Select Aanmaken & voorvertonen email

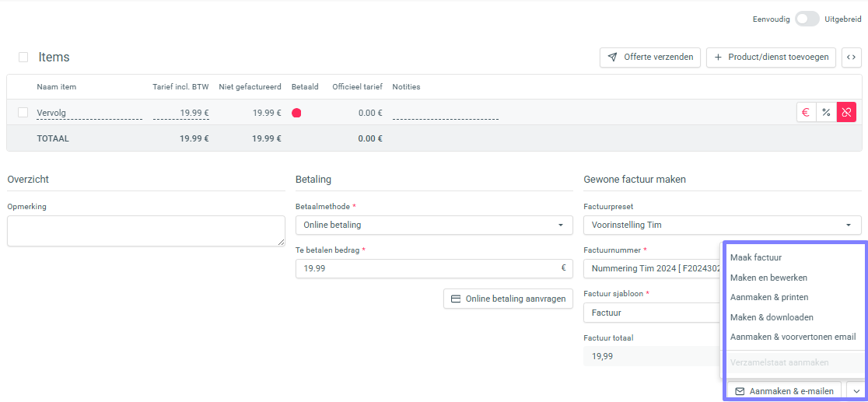(793, 337)
